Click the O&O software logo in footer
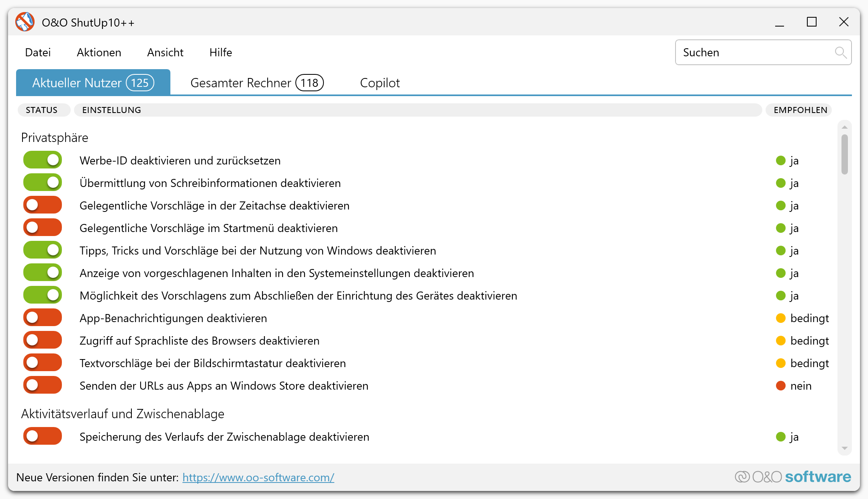Screen dimensions: 868x499 (793, 477)
